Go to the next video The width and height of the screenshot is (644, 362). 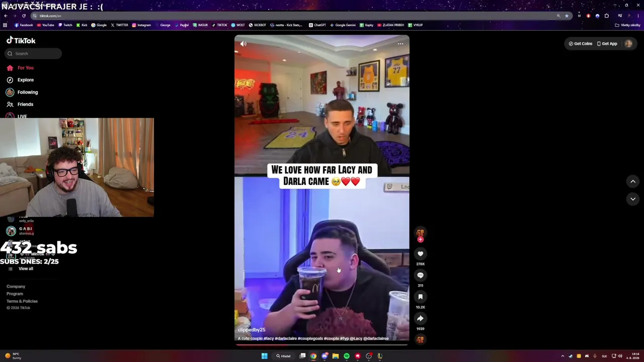[x=633, y=199]
